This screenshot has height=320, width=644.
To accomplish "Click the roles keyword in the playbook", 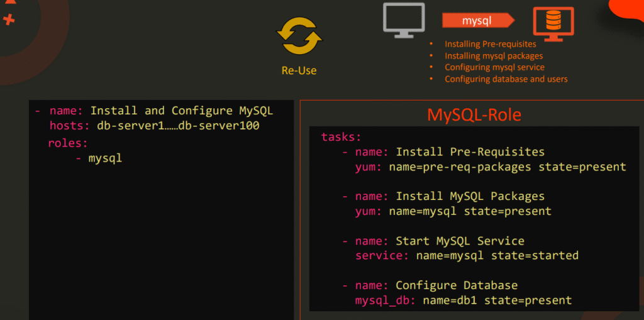I will click(x=68, y=143).
